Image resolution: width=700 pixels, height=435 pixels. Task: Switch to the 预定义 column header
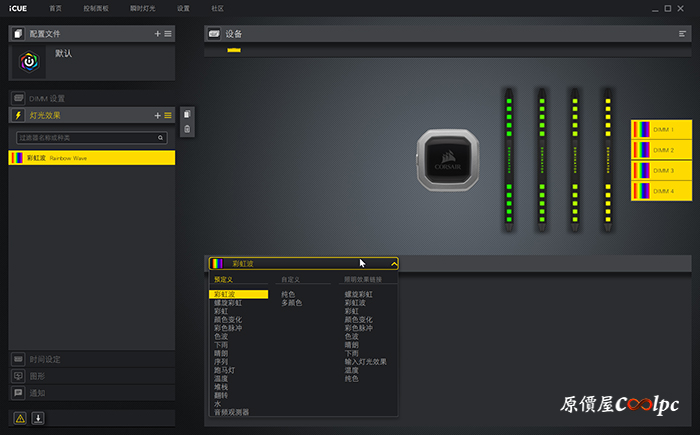click(x=223, y=280)
